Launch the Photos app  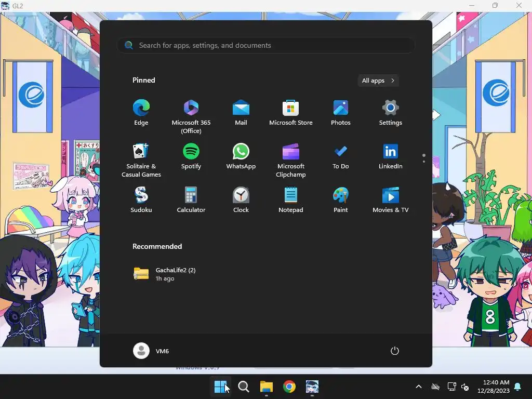pyautogui.click(x=341, y=113)
